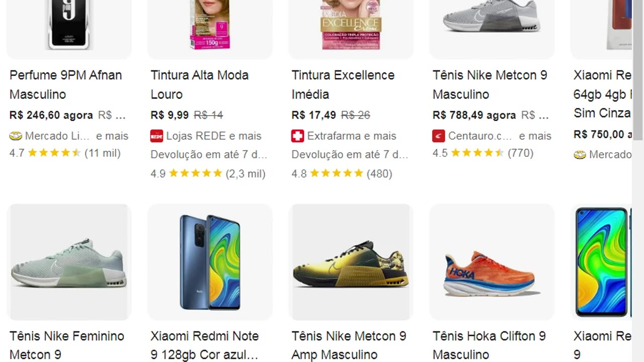Open the yellow Nike Metcon 9 Amp image
The height and width of the screenshot is (362, 644).
coord(351,262)
